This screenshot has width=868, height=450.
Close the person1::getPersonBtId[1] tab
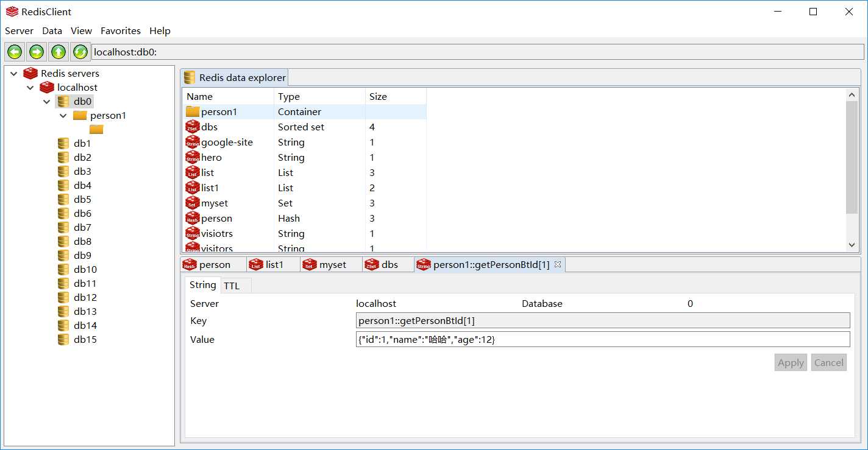(557, 264)
